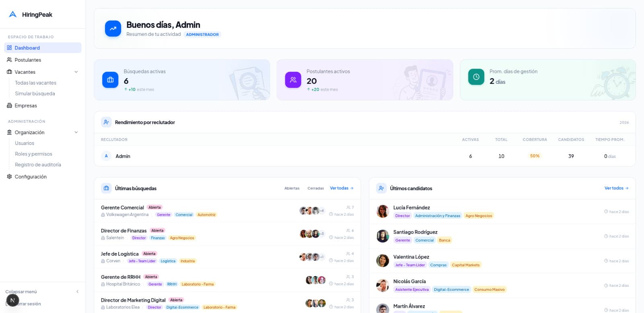The image size is (644, 313).
Task: Click the COBERTURA column header
Action: (535, 140)
